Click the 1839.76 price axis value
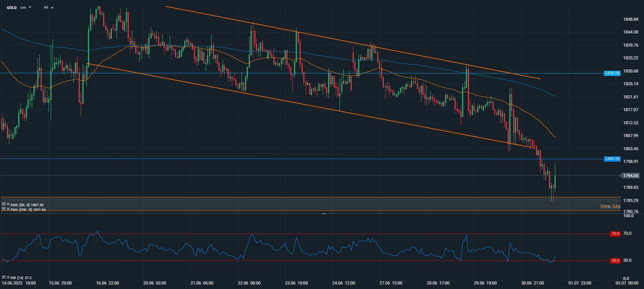 tap(631, 45)
